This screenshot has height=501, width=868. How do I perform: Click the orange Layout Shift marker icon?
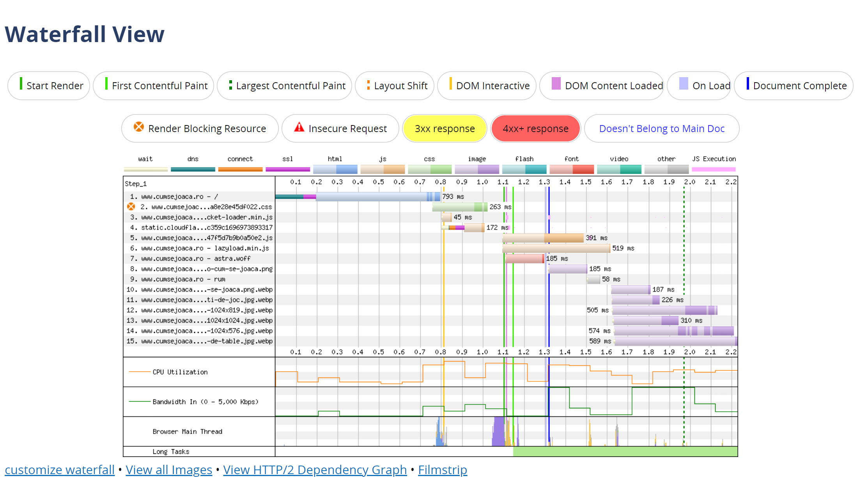click(x=368, y=85)
